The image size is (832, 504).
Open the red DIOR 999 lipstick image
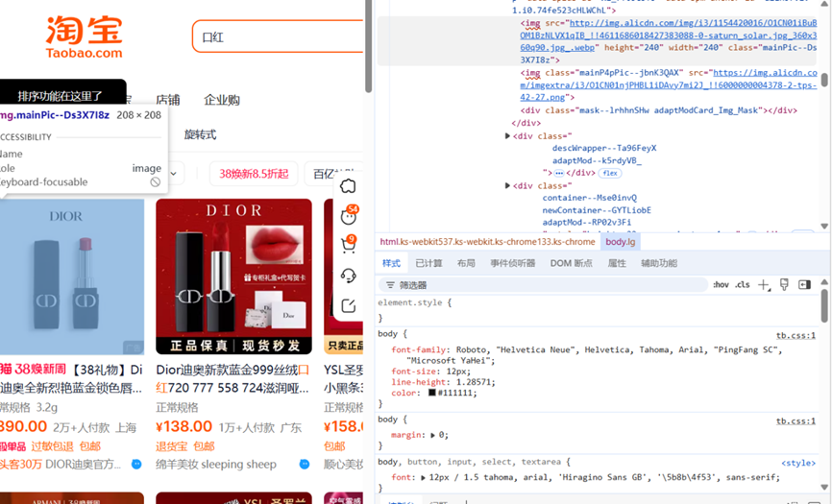234,276
